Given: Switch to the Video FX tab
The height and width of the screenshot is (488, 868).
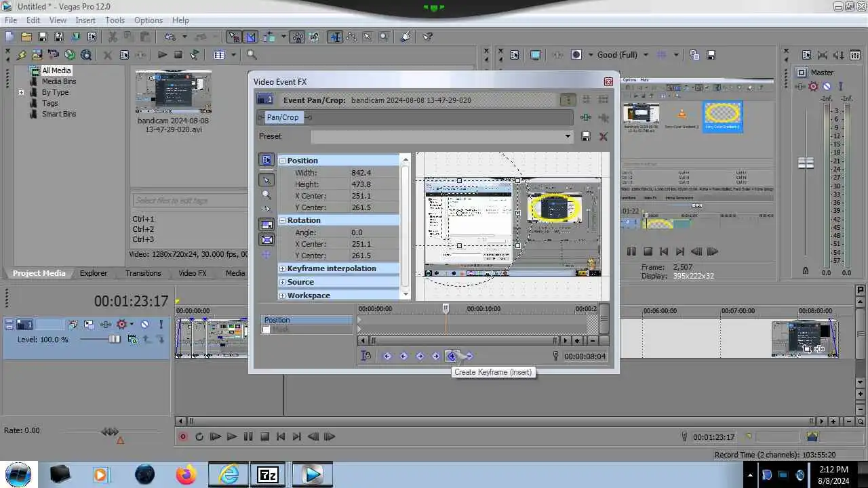Looking at the screenshot, I should (193, 273).
